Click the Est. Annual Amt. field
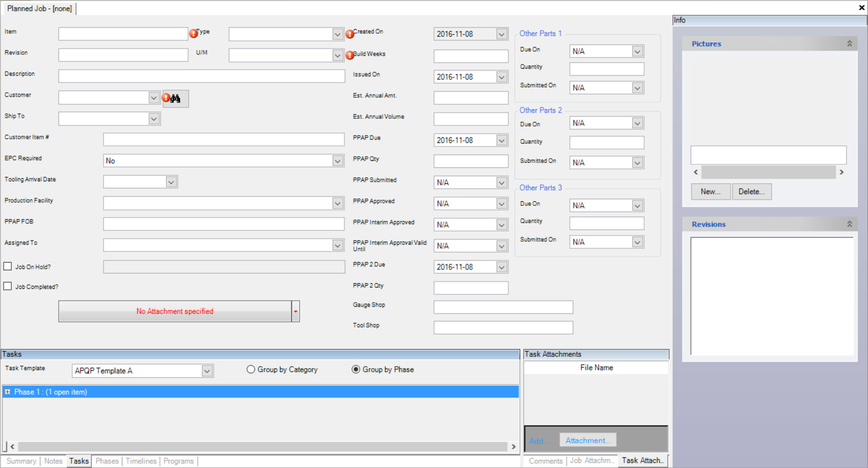The image size is (868, 468). (x=471, y=97)
